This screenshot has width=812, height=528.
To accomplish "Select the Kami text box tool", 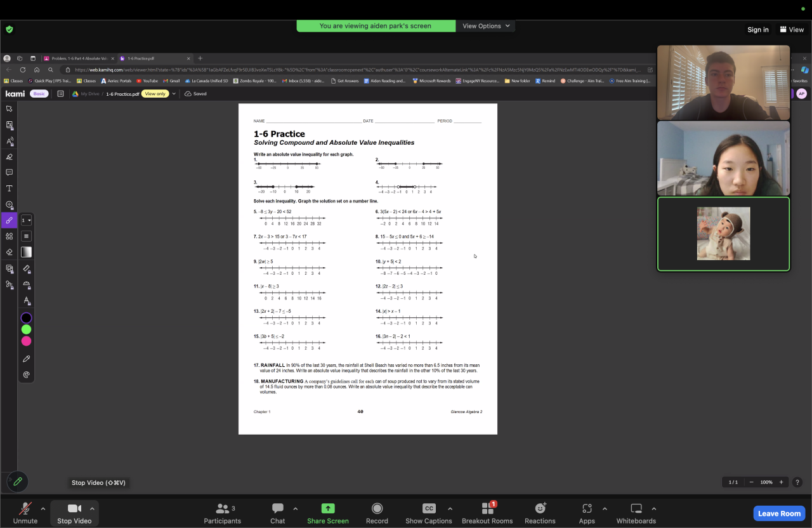I will (10, 188).
